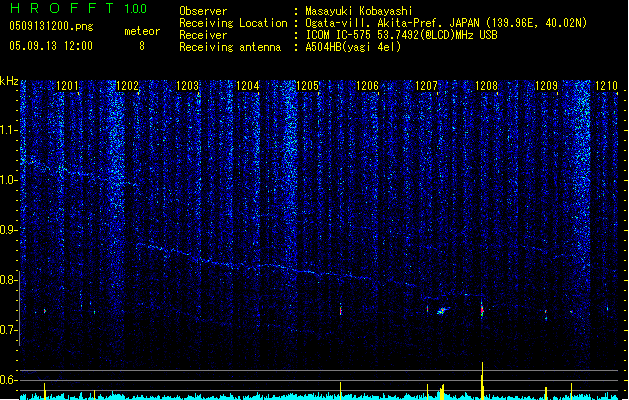Click the Receiving antenna field label

(x=230, y=47)
